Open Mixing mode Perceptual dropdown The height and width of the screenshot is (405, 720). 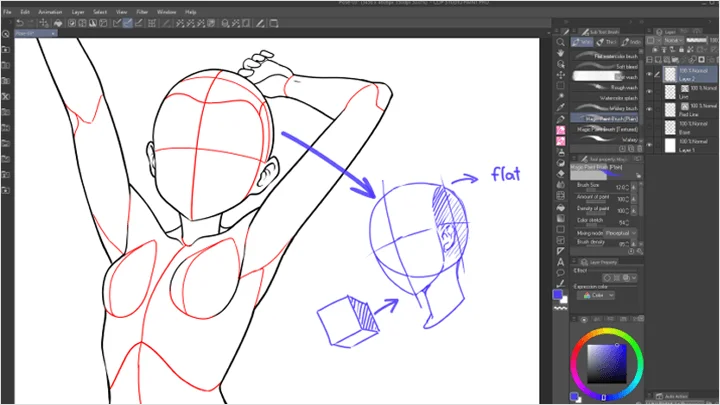pyautogui.click(x=620, y=233)
